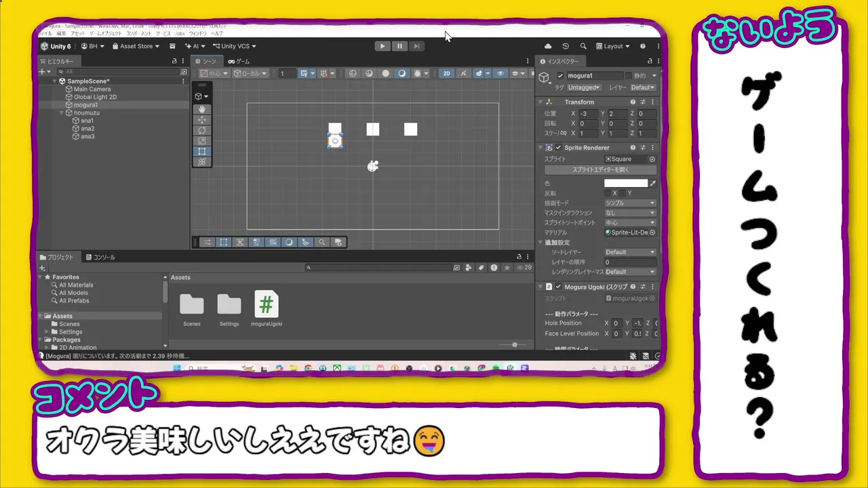Open Transform component settings menu
Screen dimensions: 868x488
click(652, 102)
